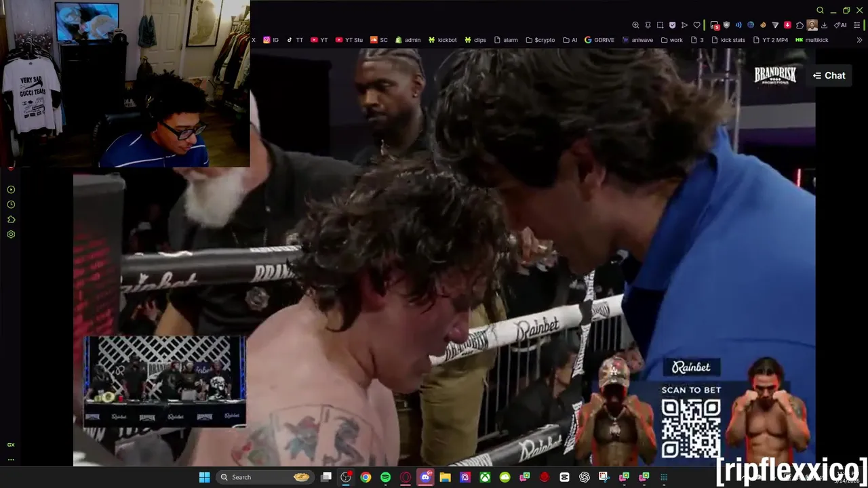Open the Chat panel on stream
Screen dimensions: 868x488
(829, 75)
